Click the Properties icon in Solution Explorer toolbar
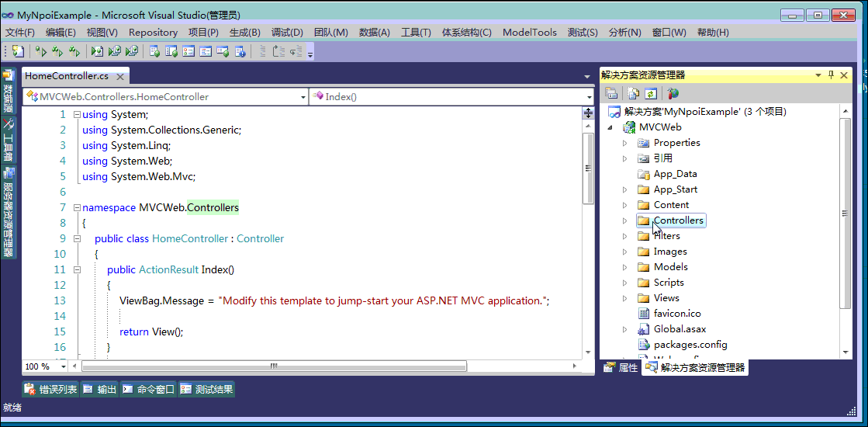 (x=611, y=93)
